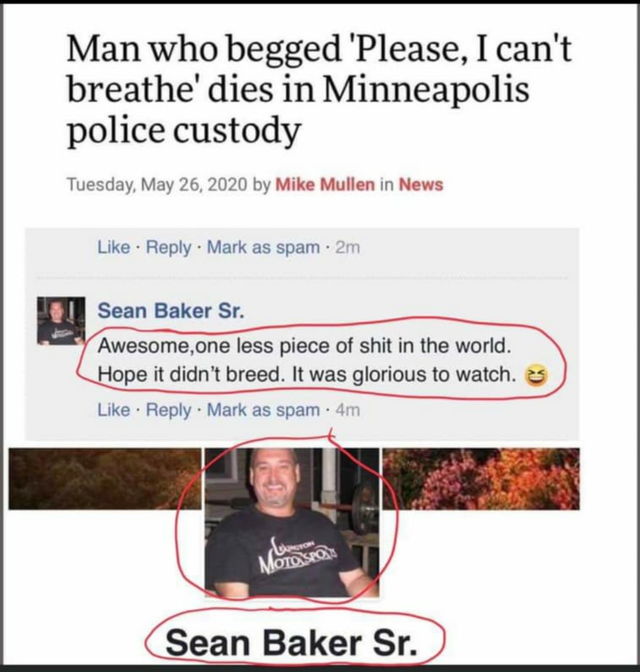
Task: Open the dark autumn cover photo on left
Action: [x=105, y=479]
